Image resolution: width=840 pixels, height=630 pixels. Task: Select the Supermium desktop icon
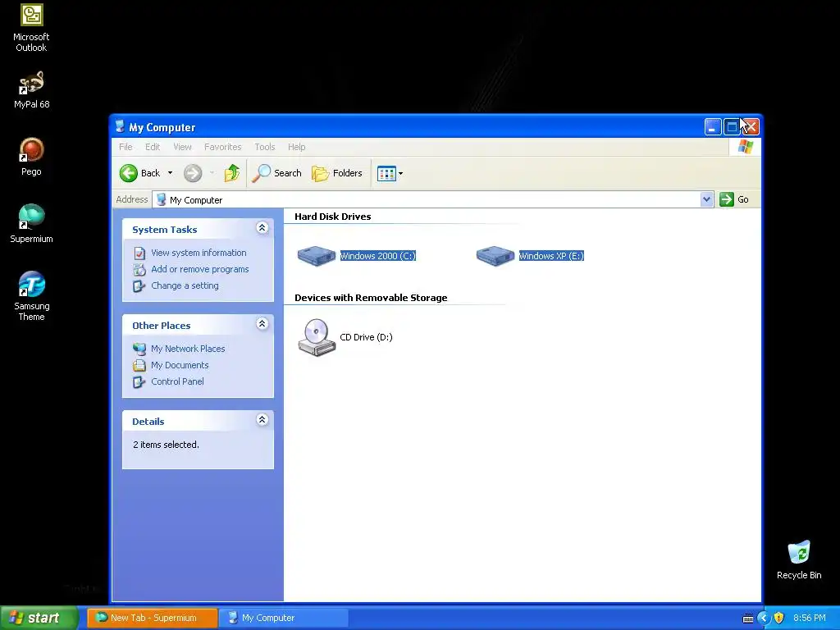(31, 224)
